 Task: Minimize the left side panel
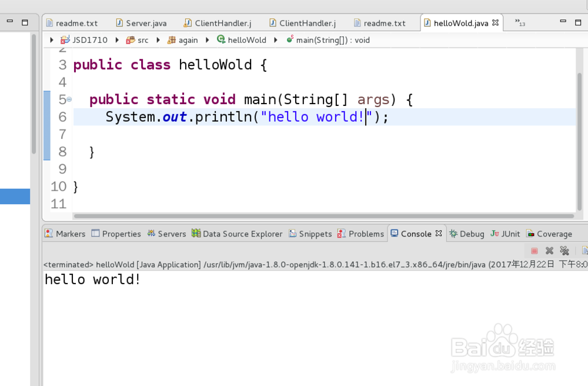coord(10,21)
